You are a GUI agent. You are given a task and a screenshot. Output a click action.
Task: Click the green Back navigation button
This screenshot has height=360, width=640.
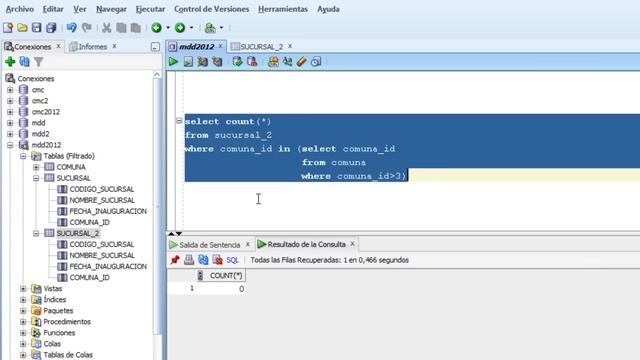156,28
